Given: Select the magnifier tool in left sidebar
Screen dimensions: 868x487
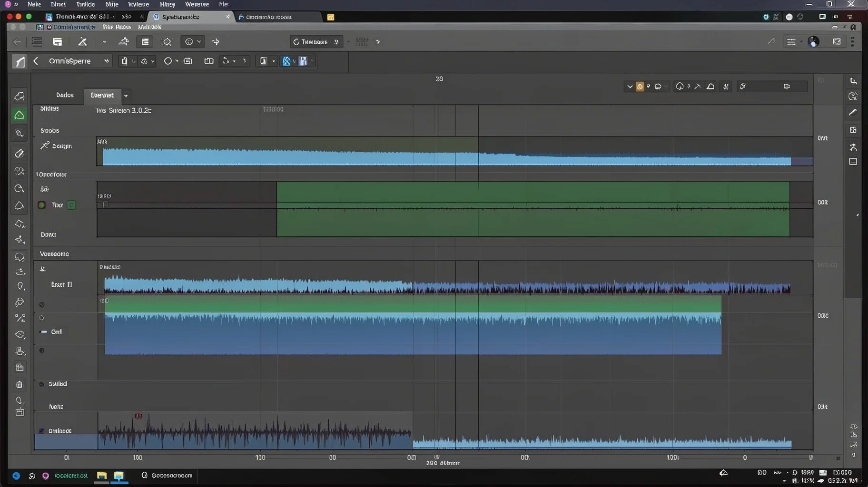Looking at the screenshot, I should 20,134.
